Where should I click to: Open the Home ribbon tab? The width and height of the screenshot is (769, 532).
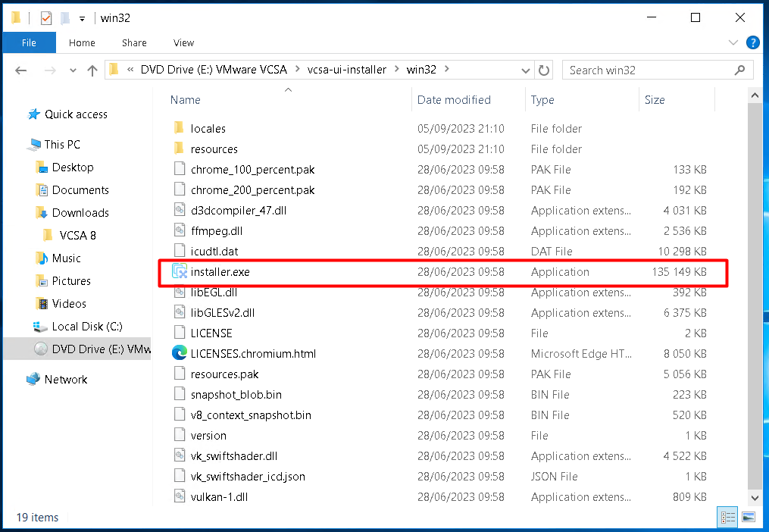coord(82,42)
